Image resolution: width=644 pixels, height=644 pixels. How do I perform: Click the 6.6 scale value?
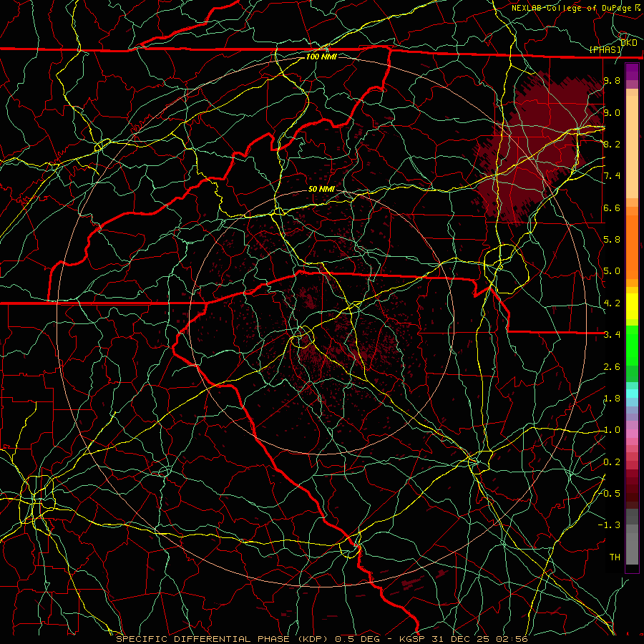(612, 208)
